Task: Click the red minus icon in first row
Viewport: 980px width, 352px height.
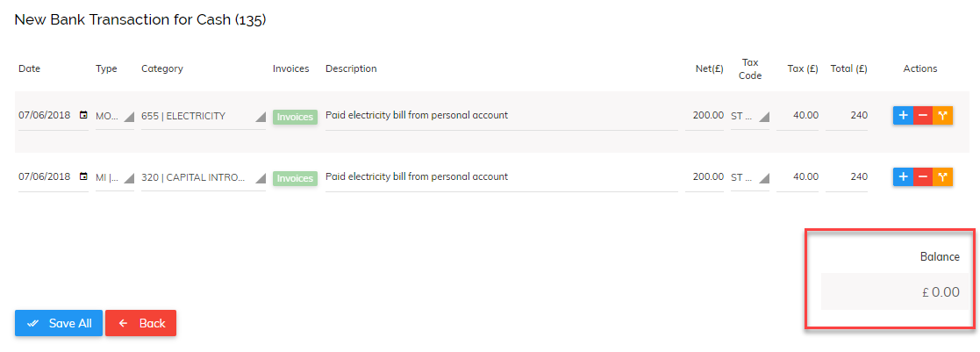Action: click(x=923, y=116)
